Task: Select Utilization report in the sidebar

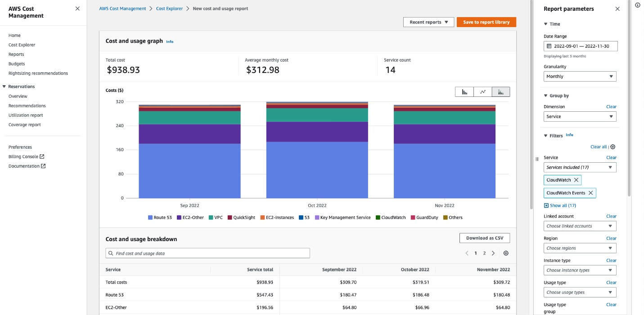Action: point(26,115)
